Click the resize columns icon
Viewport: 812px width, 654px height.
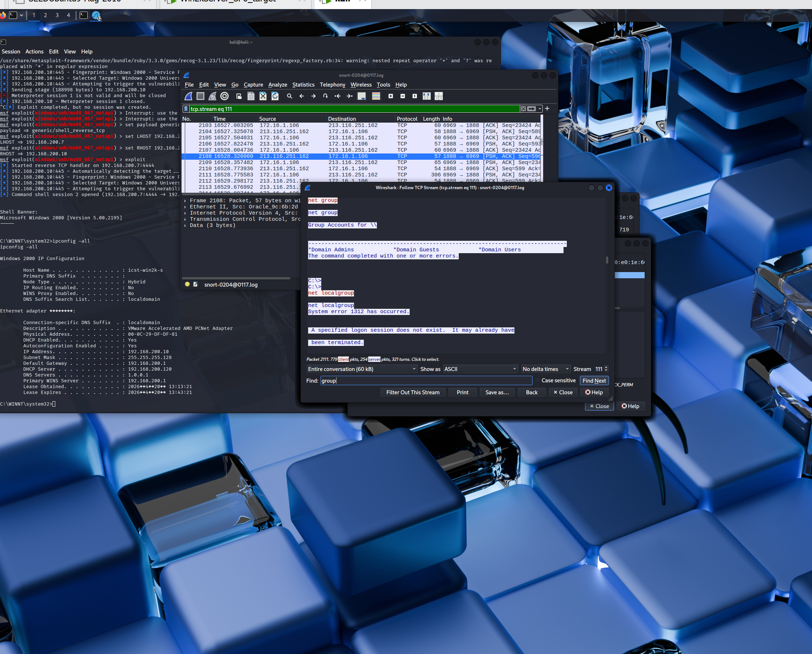tap(426, 96)
